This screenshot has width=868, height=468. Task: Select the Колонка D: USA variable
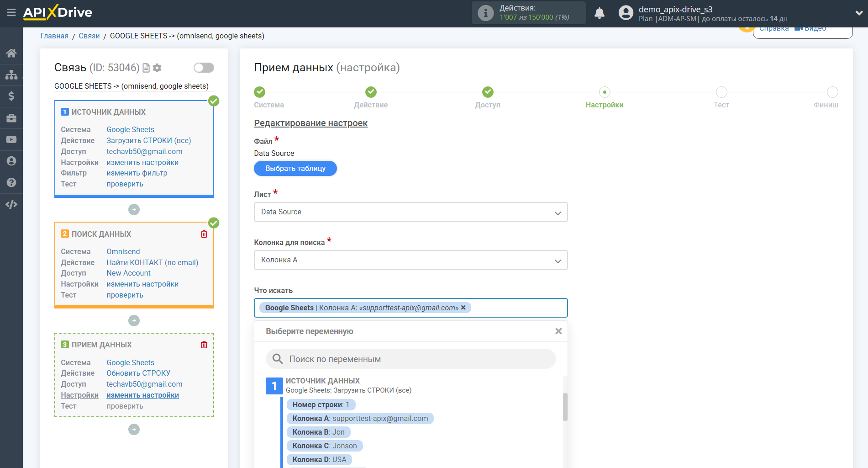tap(319, 459)
